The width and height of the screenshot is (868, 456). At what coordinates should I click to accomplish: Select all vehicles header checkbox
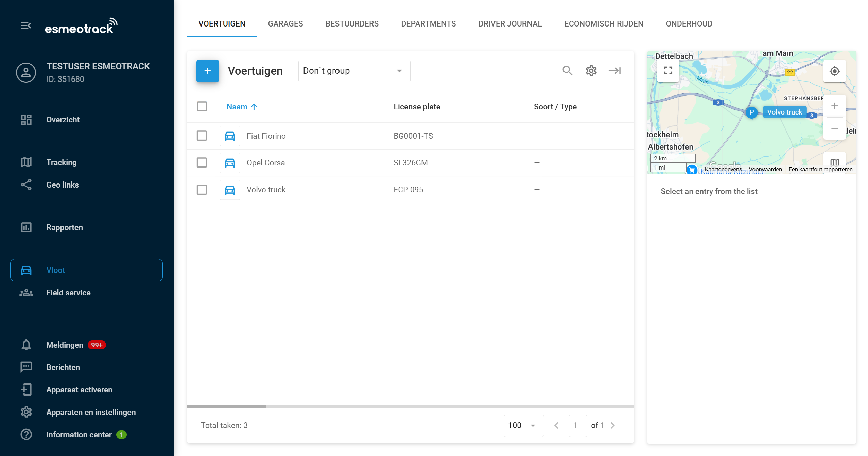(x=202, y=107)
